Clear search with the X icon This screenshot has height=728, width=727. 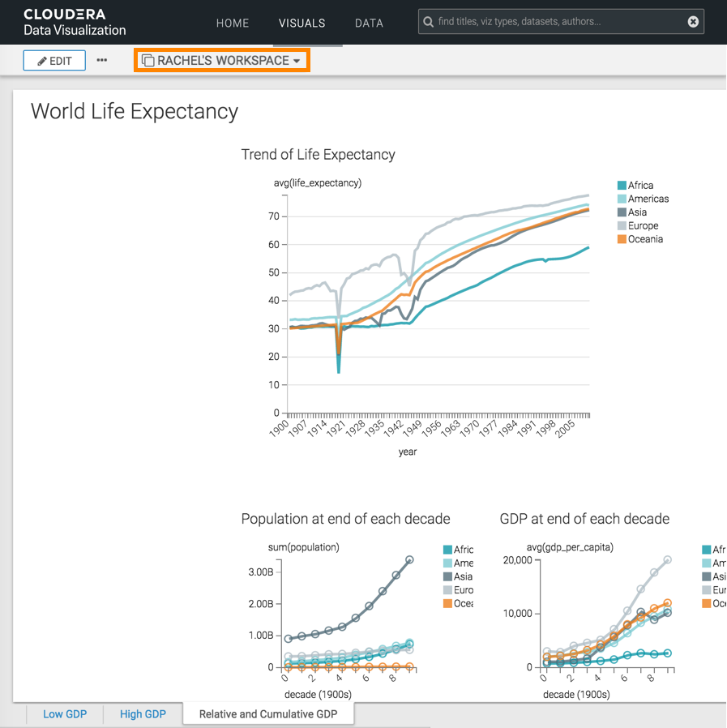(x=693, y=22)
